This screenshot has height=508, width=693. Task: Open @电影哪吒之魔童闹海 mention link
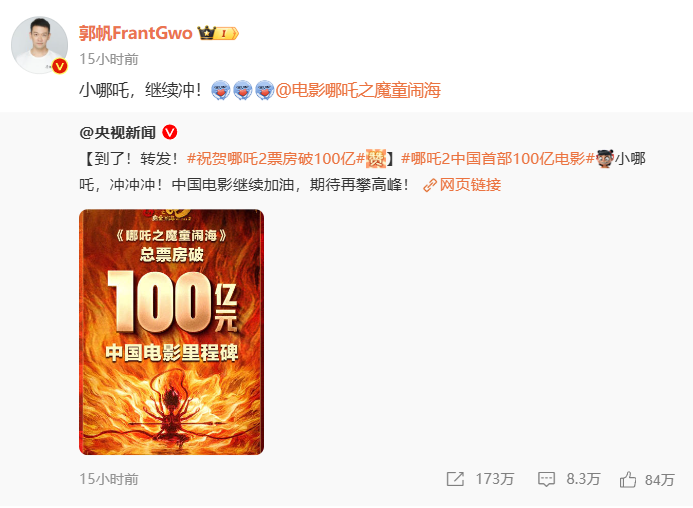tap(358, 90)
